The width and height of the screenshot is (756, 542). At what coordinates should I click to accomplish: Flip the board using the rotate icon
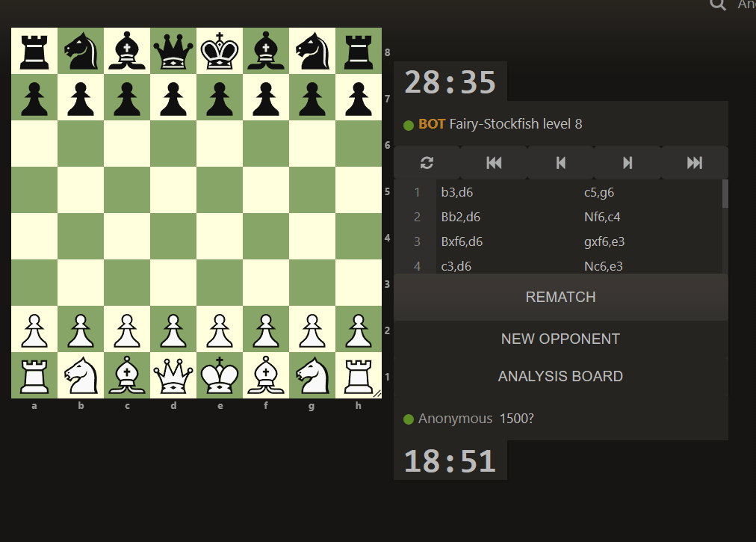pyautogui.click(x=427, y=163)
